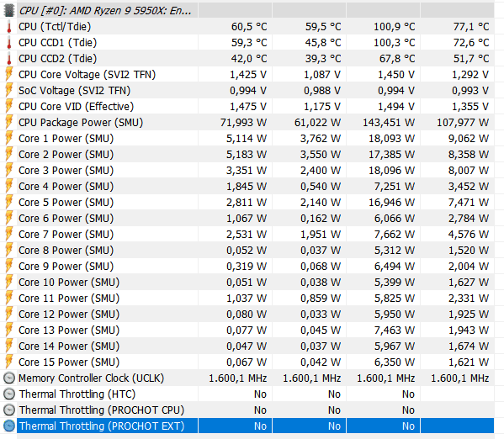Click the 71,993 W current package power
Image resolution: width=504 pixels, height=439 pixels.
pyautogui.click(x=243, y=122)
